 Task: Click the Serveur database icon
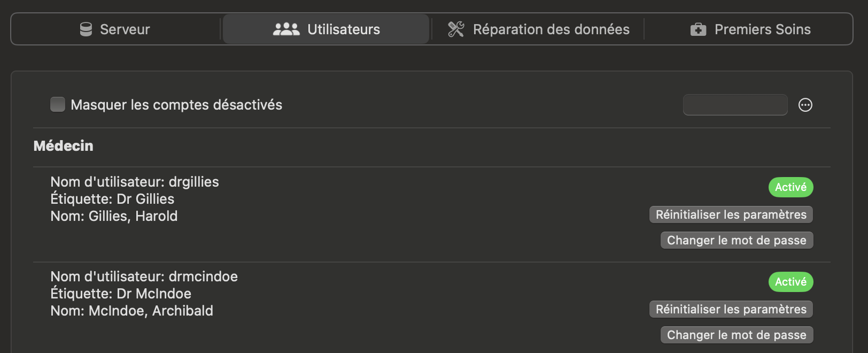click(x=86, y=29)
